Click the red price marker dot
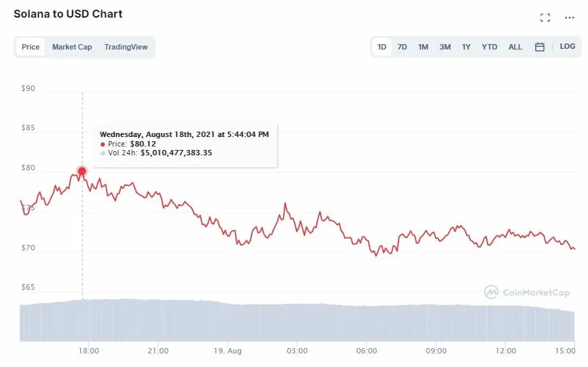Viewport: 588px width, 367px height. [81, 172]
